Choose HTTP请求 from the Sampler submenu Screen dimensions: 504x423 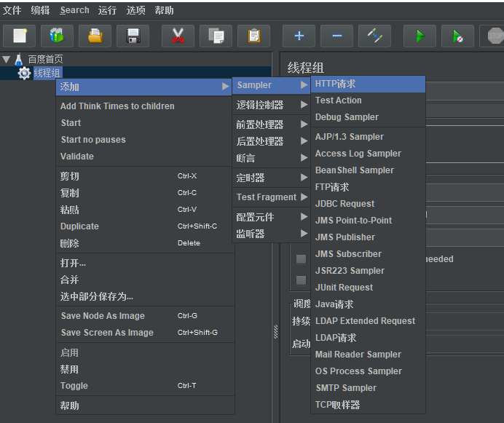336,84
